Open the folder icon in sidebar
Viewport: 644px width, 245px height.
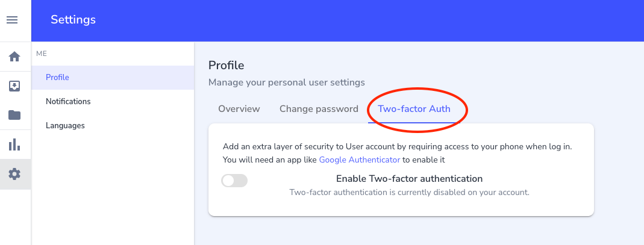point(14,115)
